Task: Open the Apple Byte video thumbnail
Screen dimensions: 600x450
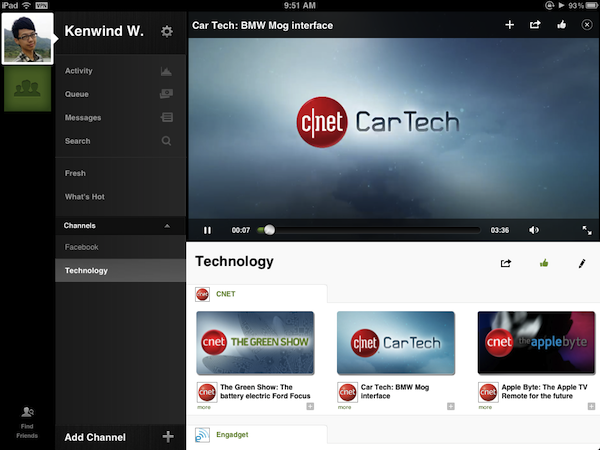Action: [x=536, y=342]
